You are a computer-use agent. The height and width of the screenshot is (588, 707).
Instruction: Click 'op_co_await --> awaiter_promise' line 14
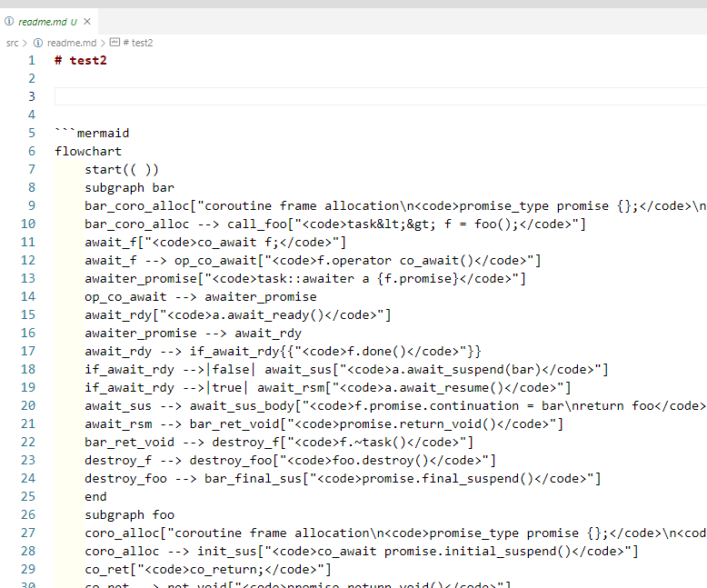coord(201,296)
